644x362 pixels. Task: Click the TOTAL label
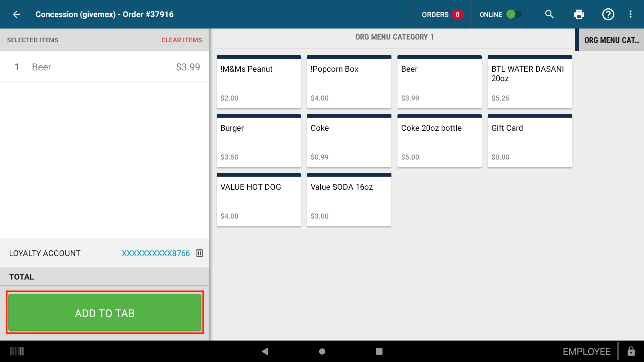[x=21, y=277]
